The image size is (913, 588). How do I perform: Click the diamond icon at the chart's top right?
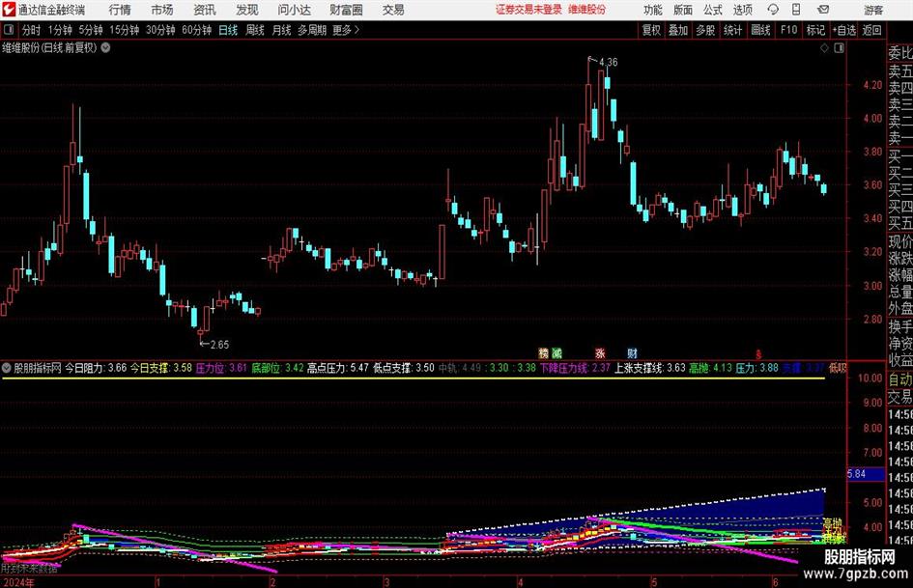(x=824, y=48)
